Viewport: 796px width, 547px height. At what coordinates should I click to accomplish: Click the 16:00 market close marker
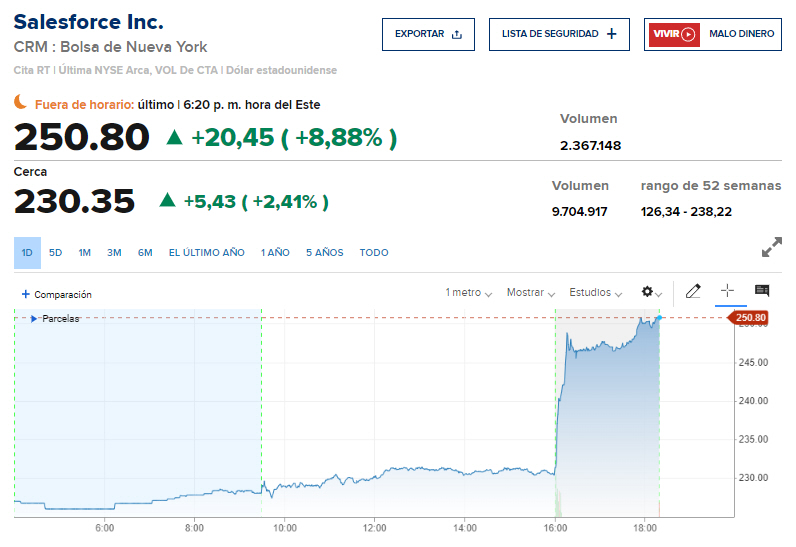click(556, 527)
